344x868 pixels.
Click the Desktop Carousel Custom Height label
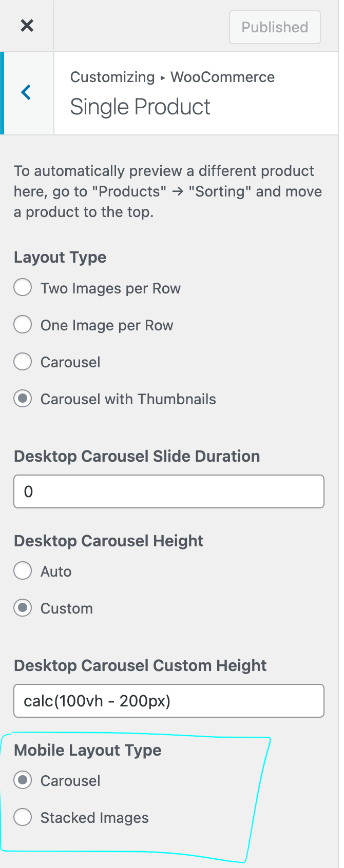pyautogui.click(x=140, y=665)
